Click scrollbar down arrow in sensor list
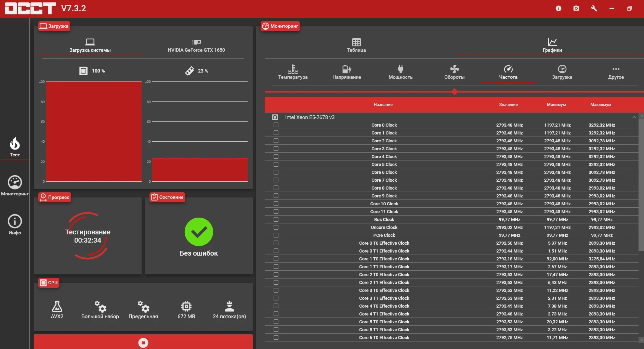The height and width of the screenshot is (349, 644). tap(641, 340)
